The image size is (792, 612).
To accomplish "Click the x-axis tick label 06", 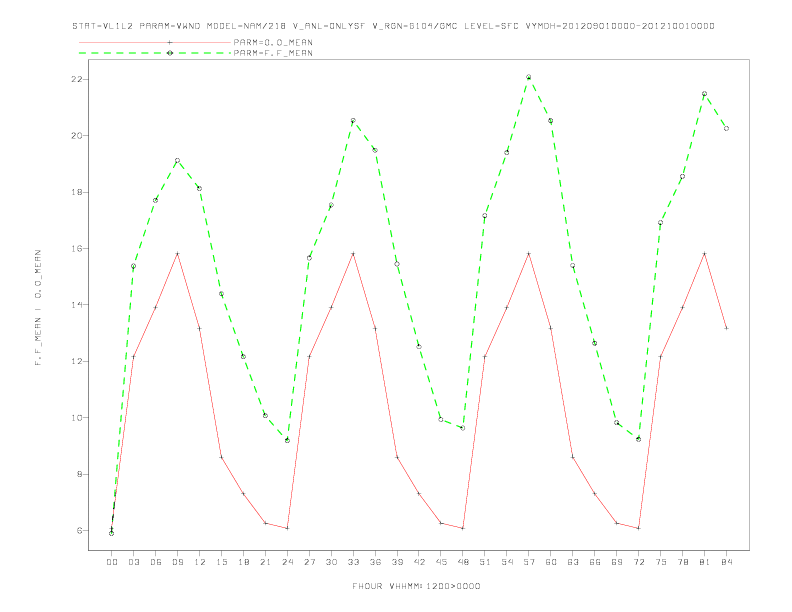I will coord(156,562).
